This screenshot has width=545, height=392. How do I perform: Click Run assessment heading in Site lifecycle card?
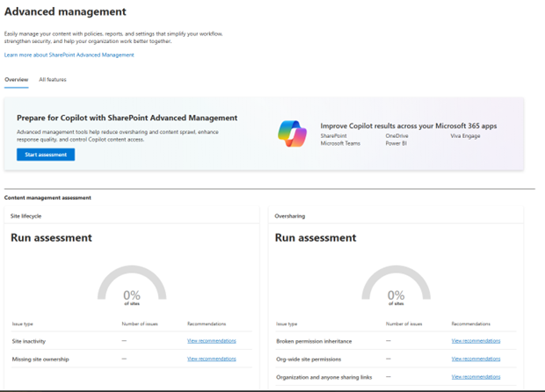pos(52,237)
